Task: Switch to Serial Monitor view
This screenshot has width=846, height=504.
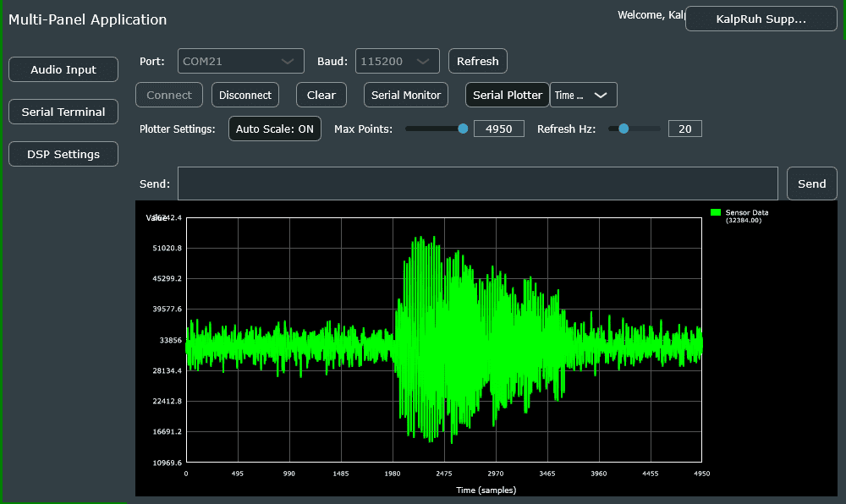Action: [406, 95]
